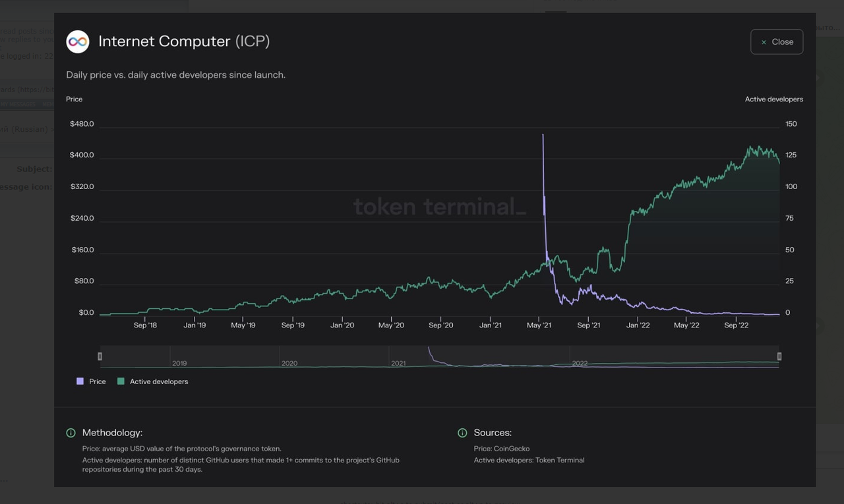Click the $320.0 price axis label
Image resolution: width=844 pixels, height=504 pixels.
[x=82, y=187]
